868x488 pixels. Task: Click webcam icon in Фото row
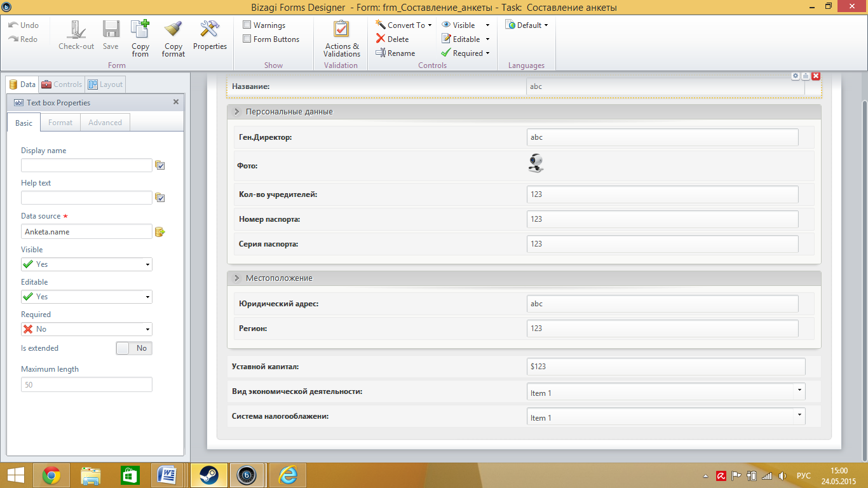(536, 163)
